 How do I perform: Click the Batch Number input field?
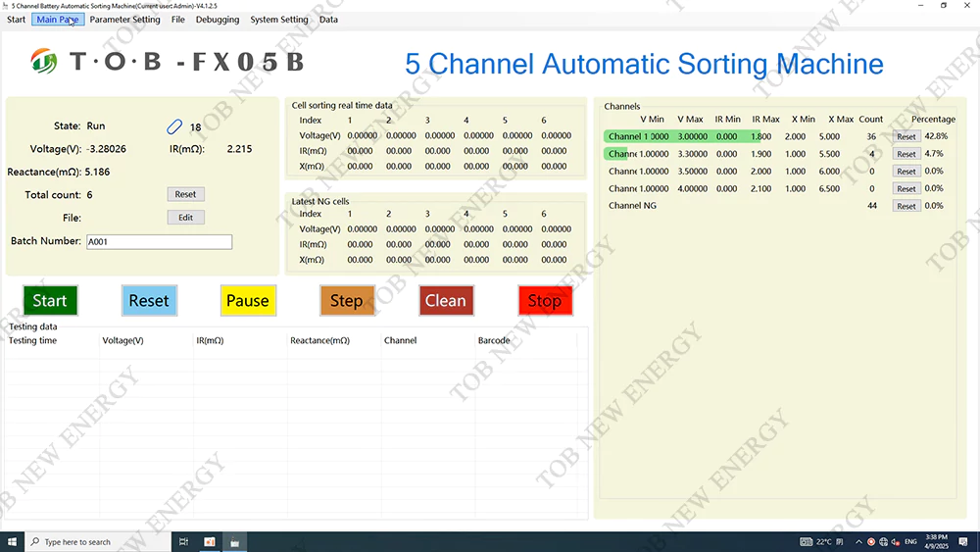click(x=159, y=242)
